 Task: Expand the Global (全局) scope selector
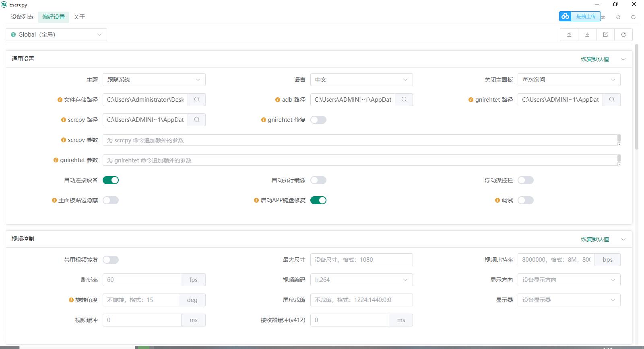pyautogui.click(x=56, y=35)
